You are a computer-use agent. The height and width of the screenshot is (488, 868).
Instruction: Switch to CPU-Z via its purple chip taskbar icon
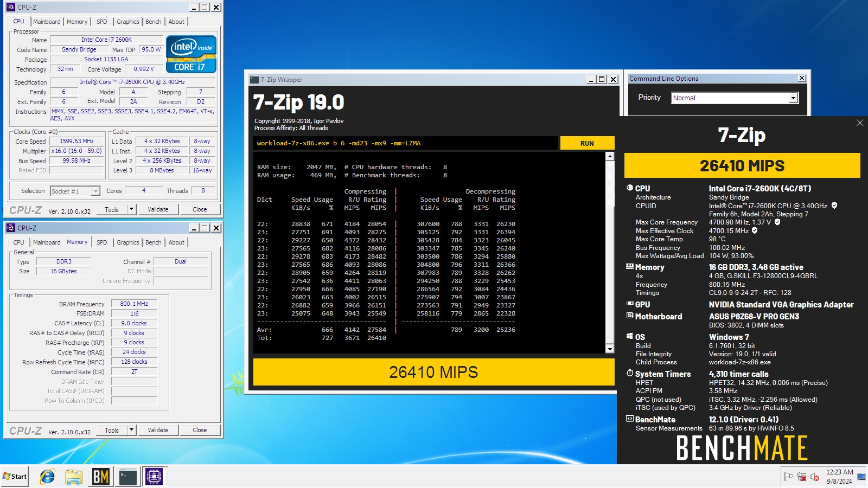tap(154, 477)
